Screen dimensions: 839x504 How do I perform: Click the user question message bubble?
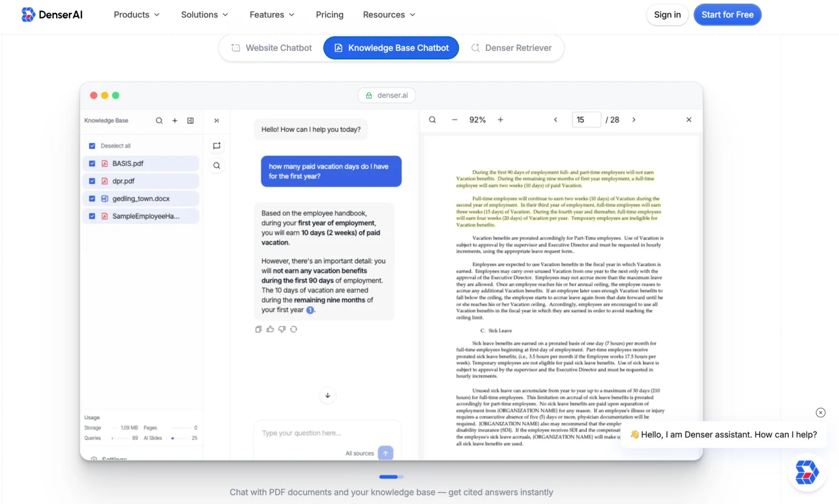point(331,171)
